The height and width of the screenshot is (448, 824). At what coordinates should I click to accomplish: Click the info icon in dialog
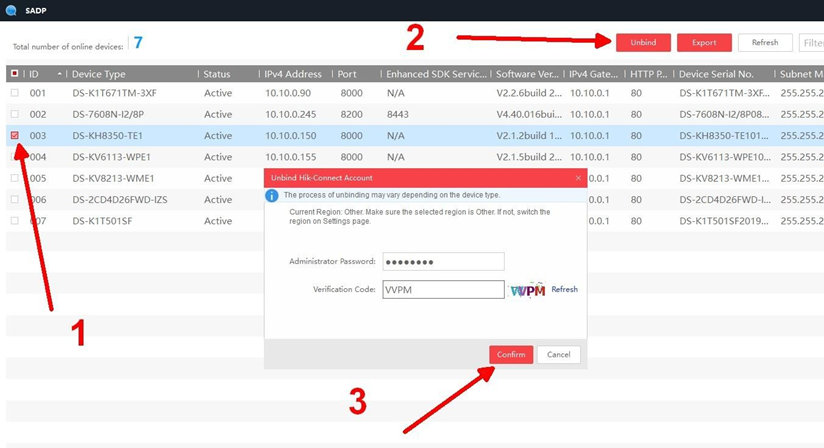pos(272,195)
